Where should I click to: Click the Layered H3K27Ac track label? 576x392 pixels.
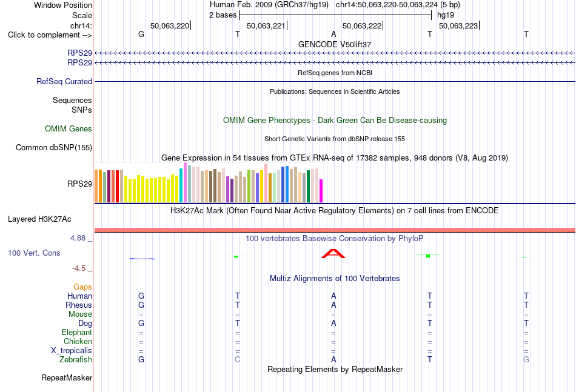pyautogui.click(x=39, y=219)
